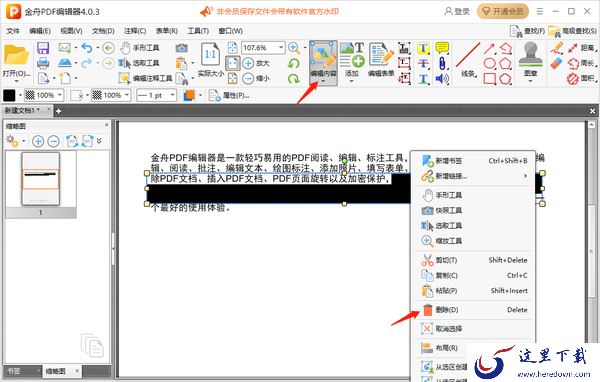Select the 面积 area measuring tool
Screen dimensions: 600x382
582,78
